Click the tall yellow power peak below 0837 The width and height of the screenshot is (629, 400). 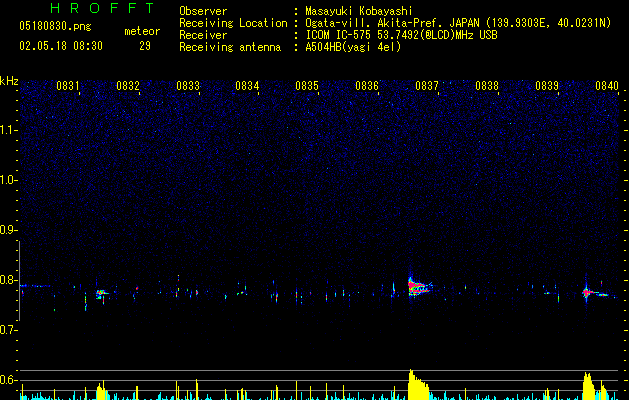click(418, 384)
